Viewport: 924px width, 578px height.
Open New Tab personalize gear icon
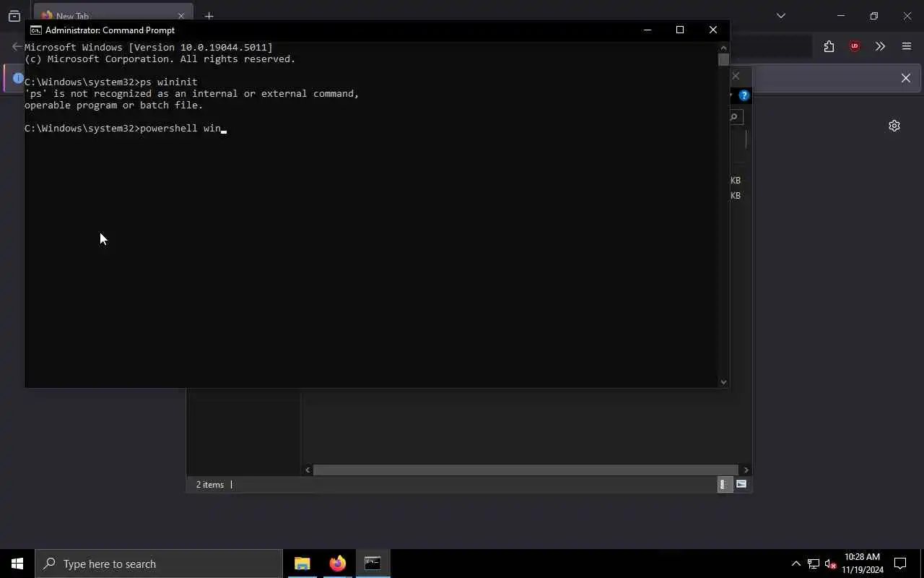894,126
